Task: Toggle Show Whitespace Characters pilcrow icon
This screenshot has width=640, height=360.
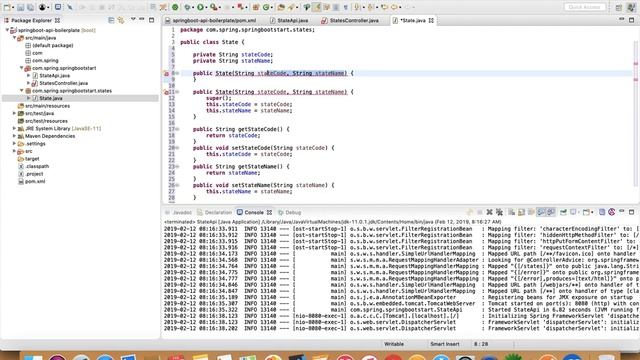Action: tap(345, 7)
